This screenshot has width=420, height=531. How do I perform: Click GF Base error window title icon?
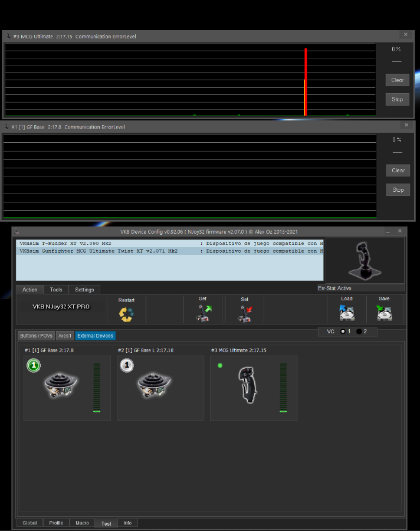pos(6,127)
